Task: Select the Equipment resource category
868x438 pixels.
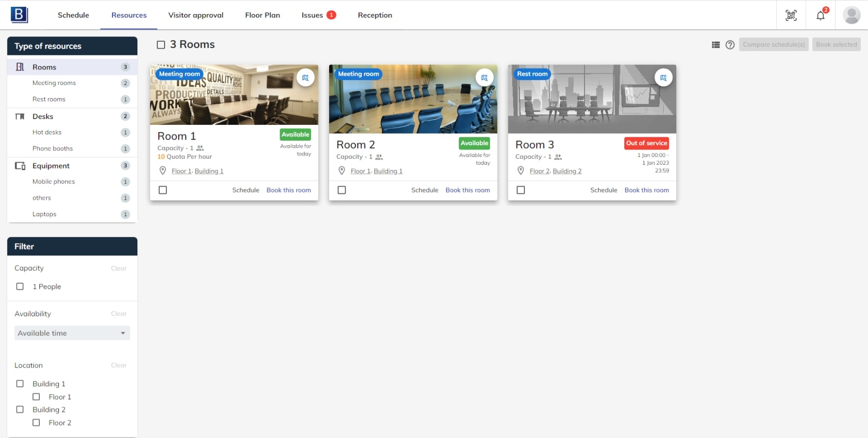Action: (x=51, y=166)
